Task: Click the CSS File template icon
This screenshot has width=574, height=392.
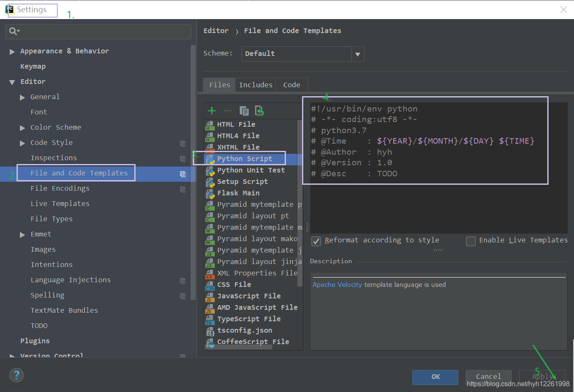Action: 210,285
